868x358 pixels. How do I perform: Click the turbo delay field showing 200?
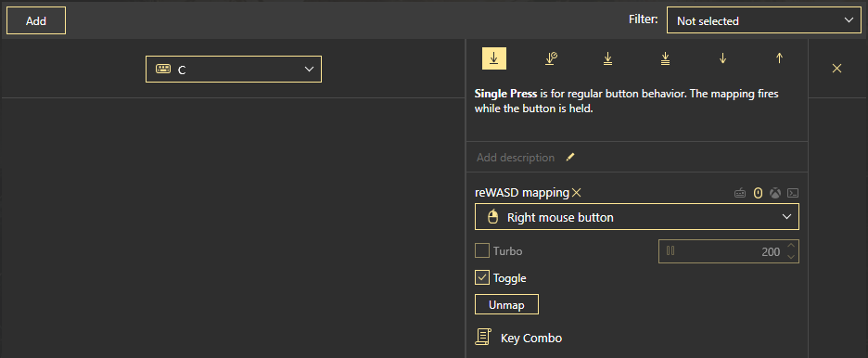[729, 251]
